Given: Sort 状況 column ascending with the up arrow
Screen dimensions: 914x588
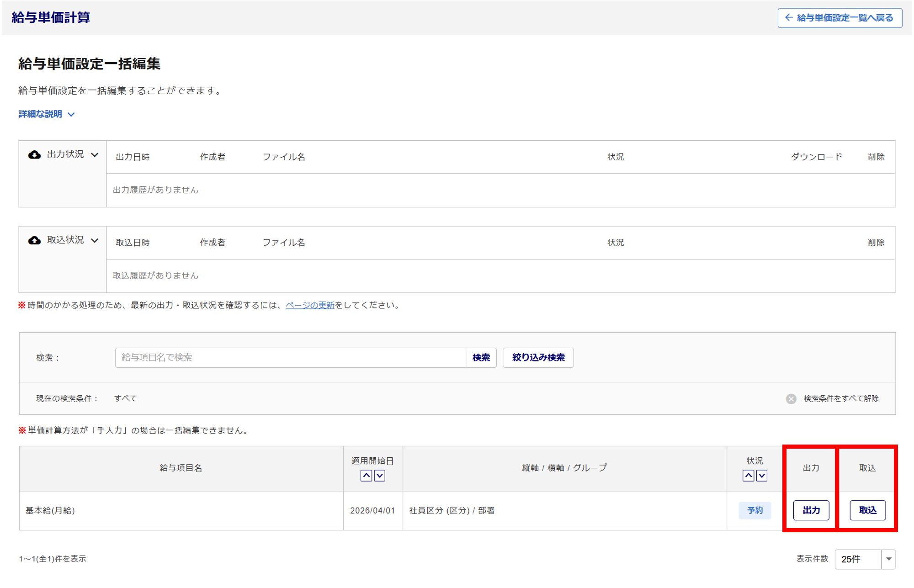Looking at the screenshot, I should pos(748,476).
